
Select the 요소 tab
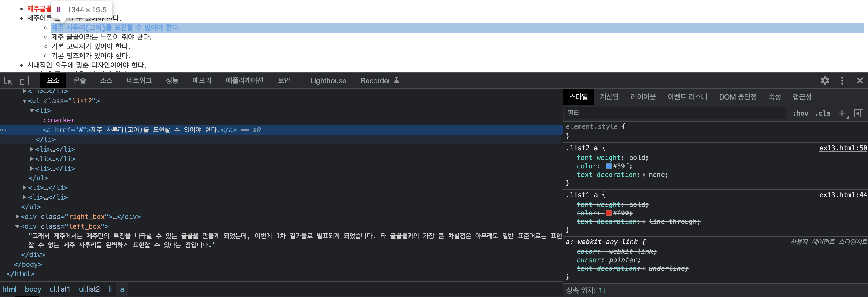coord(53,80)
